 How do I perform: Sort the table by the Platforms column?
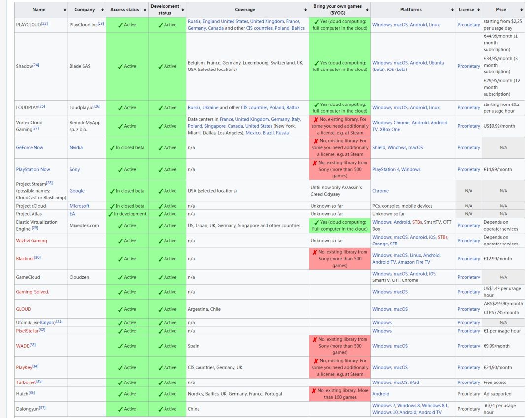tap(452, 10)
